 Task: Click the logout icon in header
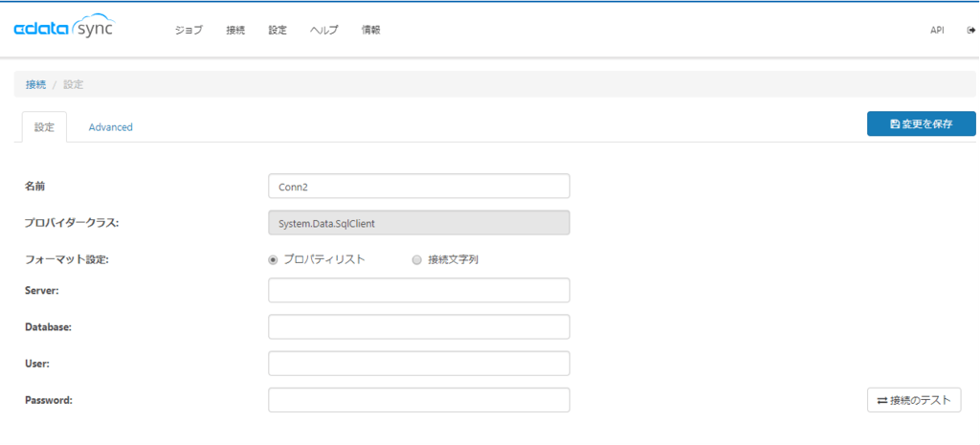970,30
